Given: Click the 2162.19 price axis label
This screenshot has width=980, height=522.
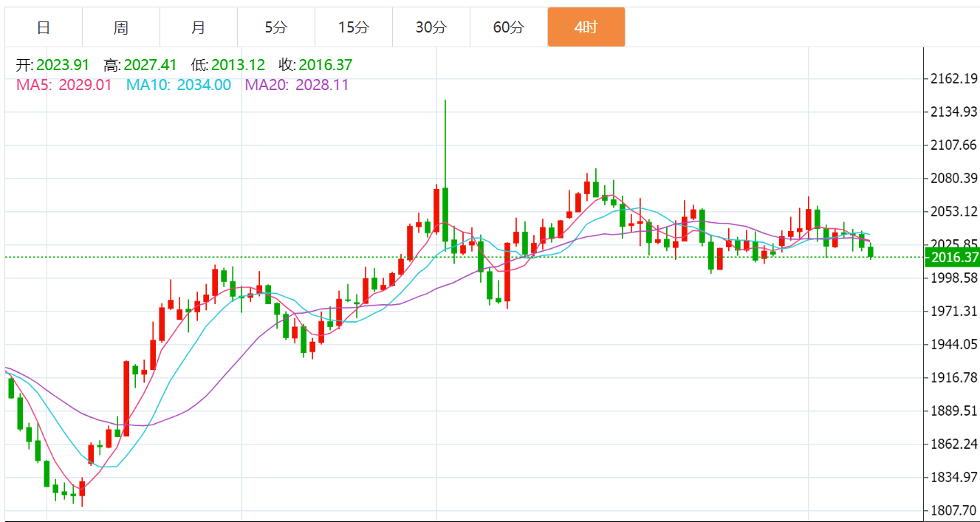Looking at the screenshot, I should coord(954,79).
